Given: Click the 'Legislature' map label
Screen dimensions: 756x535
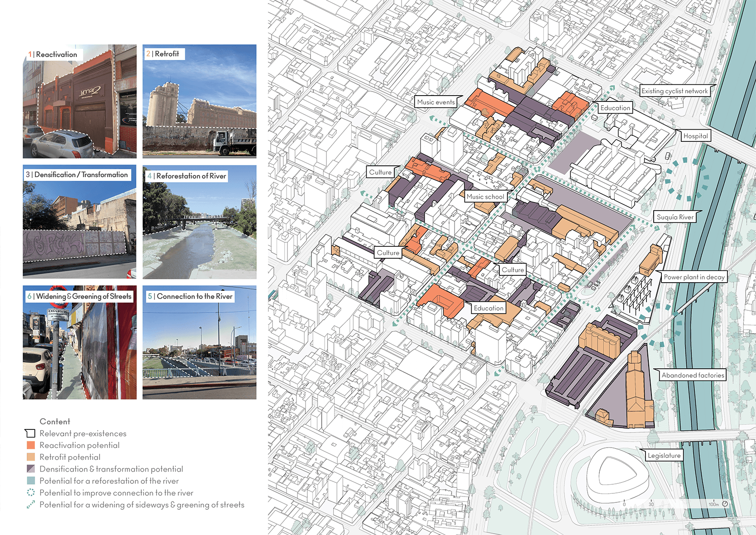Looking at the screenshot, I should click(x=664, y=455).
